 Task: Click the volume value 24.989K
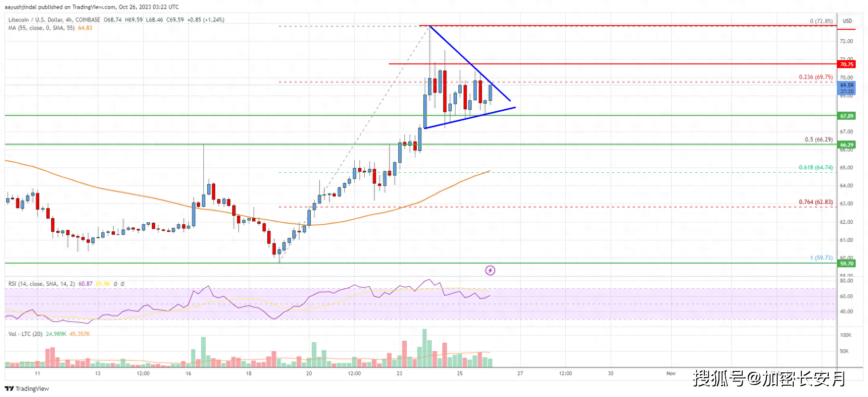coord(56,334)
